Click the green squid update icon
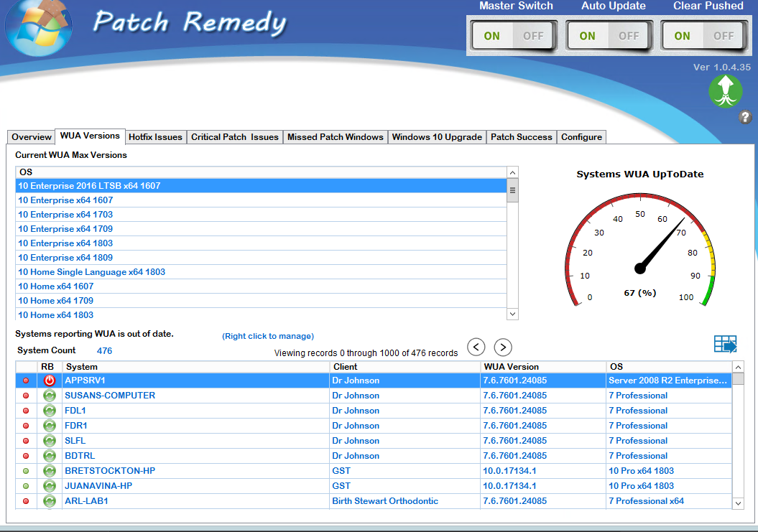Viewport: 758px width, 532px height. (725, 91)
